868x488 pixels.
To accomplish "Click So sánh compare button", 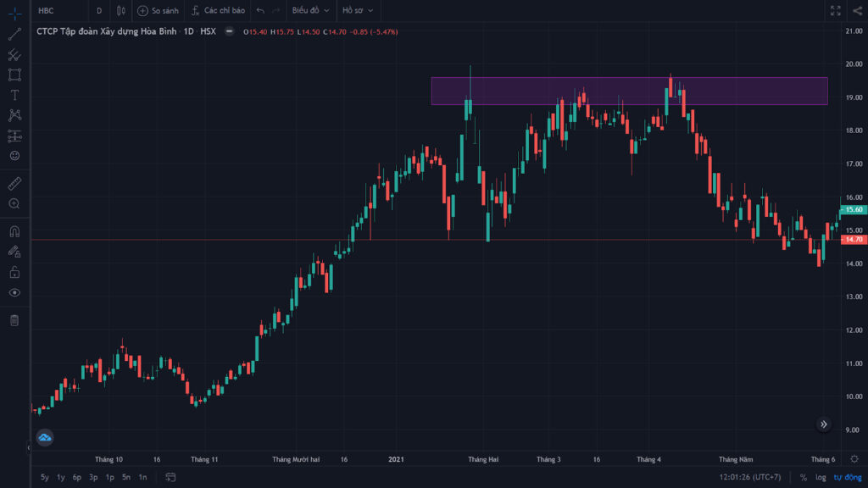I will [159, 10].
